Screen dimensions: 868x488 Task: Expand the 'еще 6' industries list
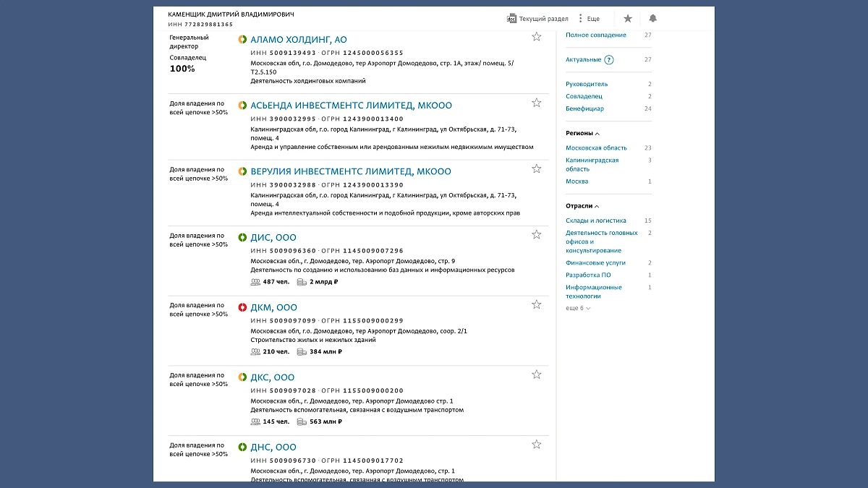pyautogui.click(x=578, y=309)
